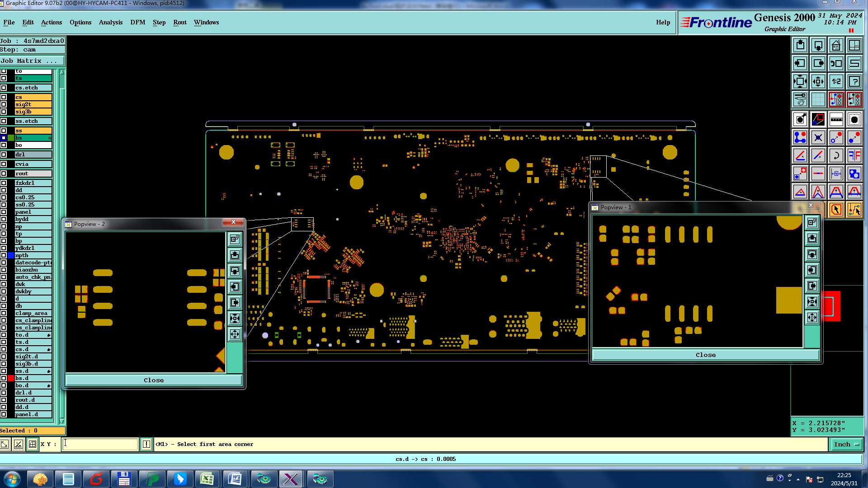Click Close button in Popview 2
868x488 pixels.
tap(154, 380)
